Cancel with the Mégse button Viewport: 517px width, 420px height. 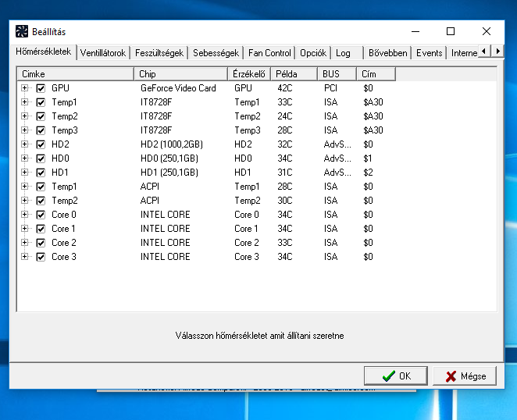pyautogui.click(x=465, y=376)
